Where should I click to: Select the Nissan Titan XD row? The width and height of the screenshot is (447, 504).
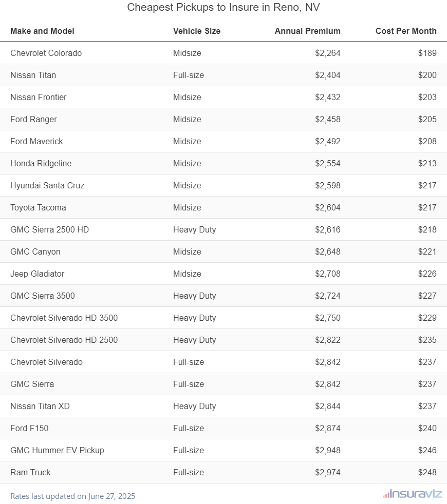click(40, 406)
